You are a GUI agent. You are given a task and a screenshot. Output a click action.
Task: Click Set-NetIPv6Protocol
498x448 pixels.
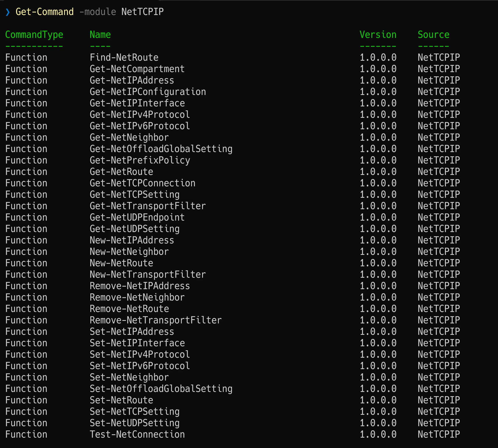140,366
